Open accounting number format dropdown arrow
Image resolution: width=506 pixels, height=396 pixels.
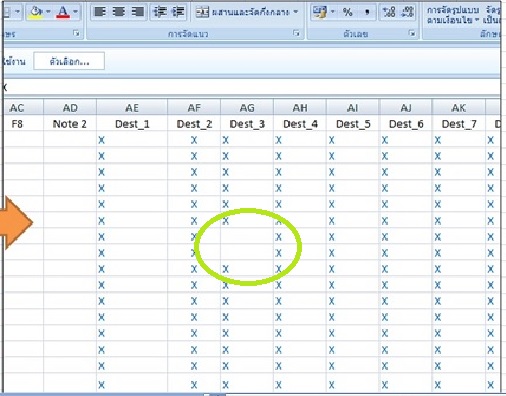[332, 12]
